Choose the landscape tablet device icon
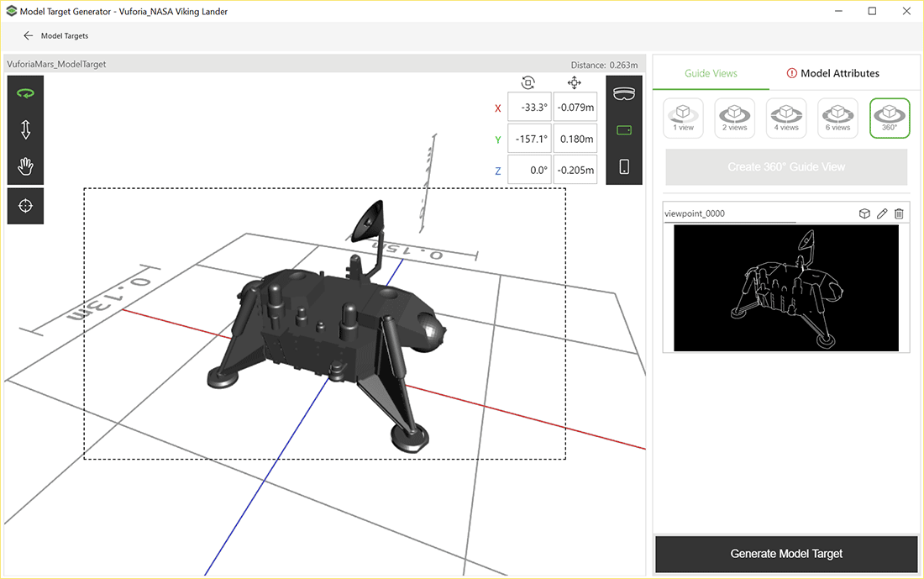924x579 pixels. [x=624, y=130]
